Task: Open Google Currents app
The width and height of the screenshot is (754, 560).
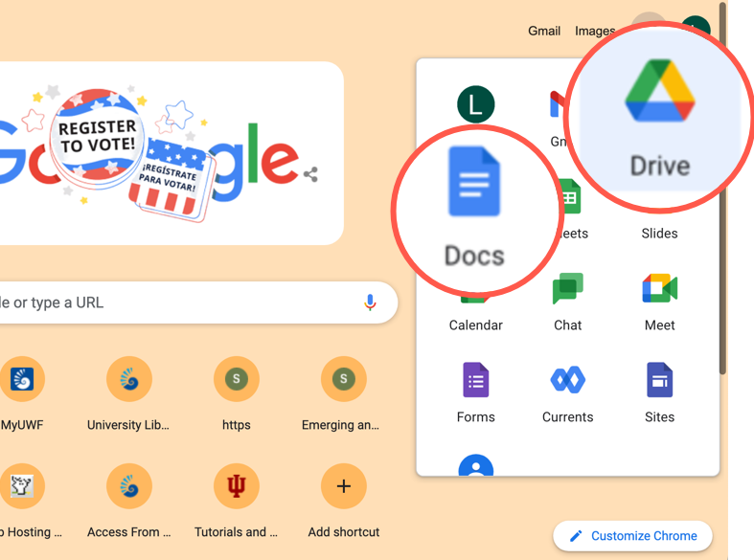Action: click(567, 392)
